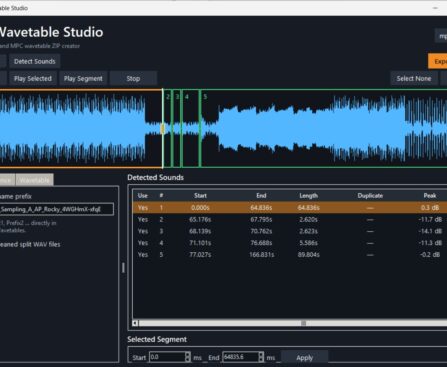Click the End ms input field
The image size is (447, 367).
[240, 357]
